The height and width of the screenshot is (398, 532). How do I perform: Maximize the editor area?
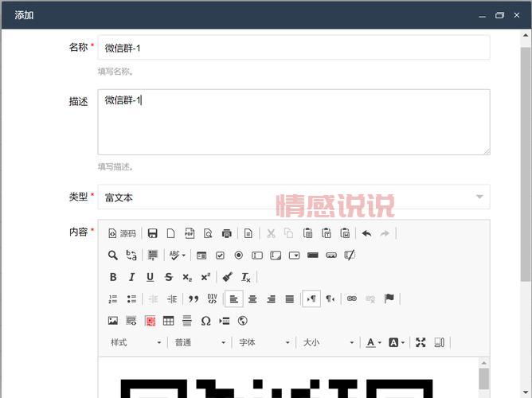tap(421, 342)
